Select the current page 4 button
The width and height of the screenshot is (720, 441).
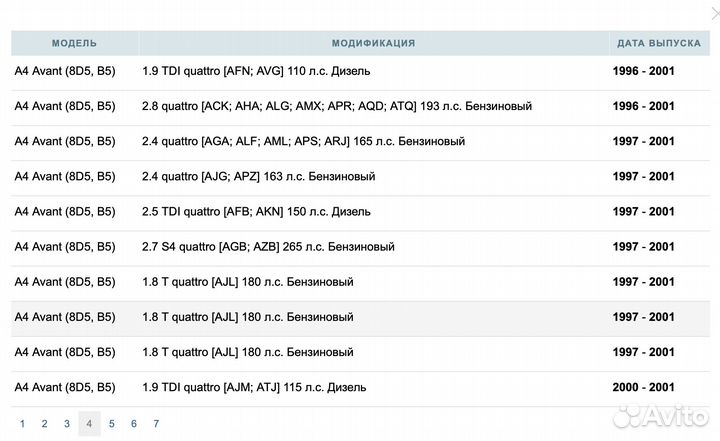point(89,423)
